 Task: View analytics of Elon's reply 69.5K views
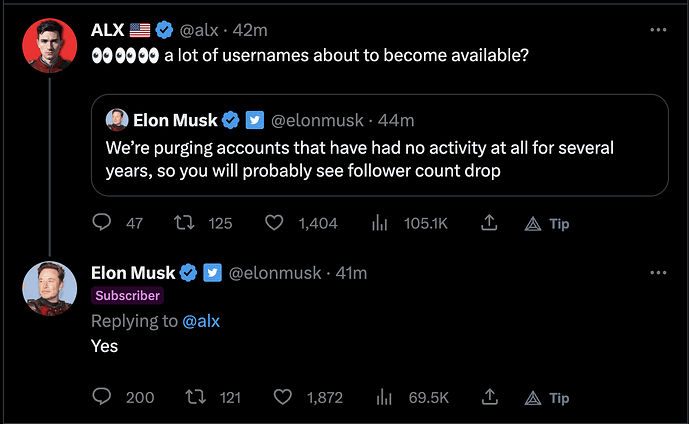pos(384,397)
